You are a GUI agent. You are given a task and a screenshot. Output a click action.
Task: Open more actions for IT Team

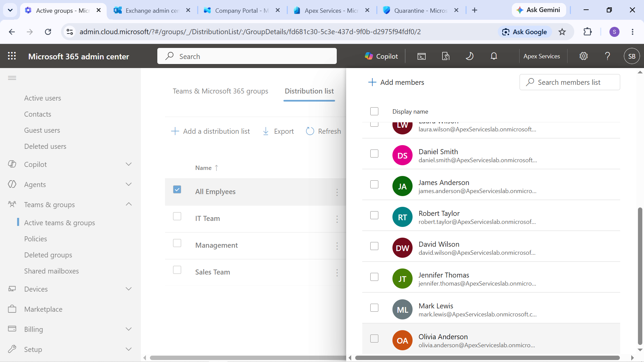337,219
